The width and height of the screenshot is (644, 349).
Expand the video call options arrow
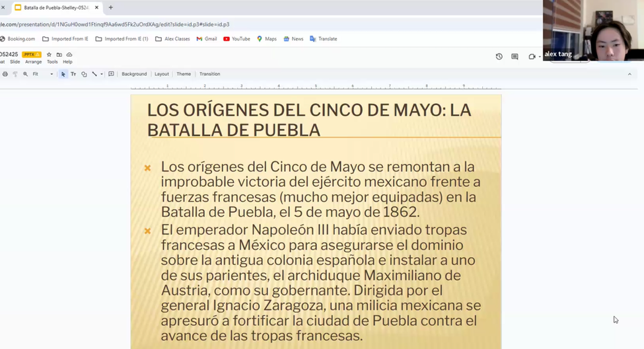(x=540, y=57)
